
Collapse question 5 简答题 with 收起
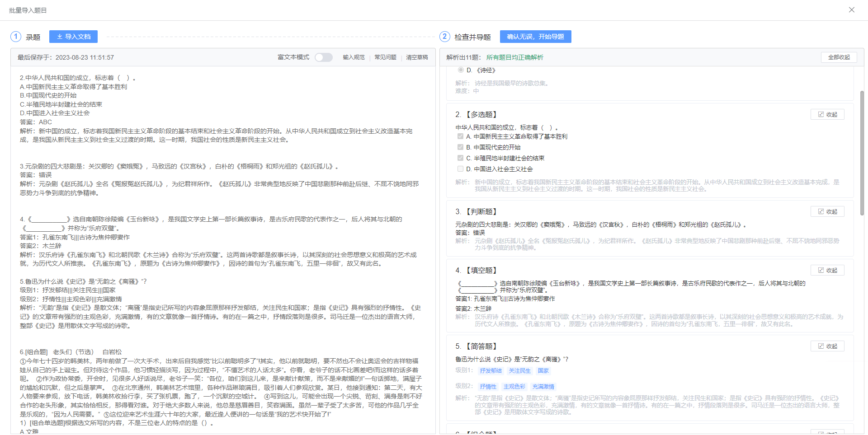[x=827, y=346]
